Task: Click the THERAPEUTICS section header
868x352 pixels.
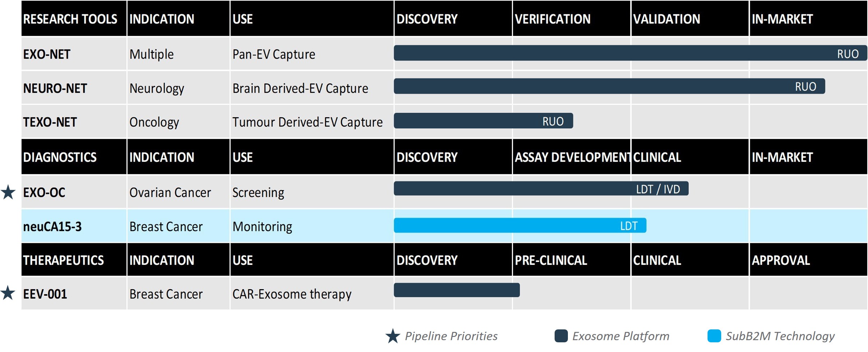Action: coord(64,260)
